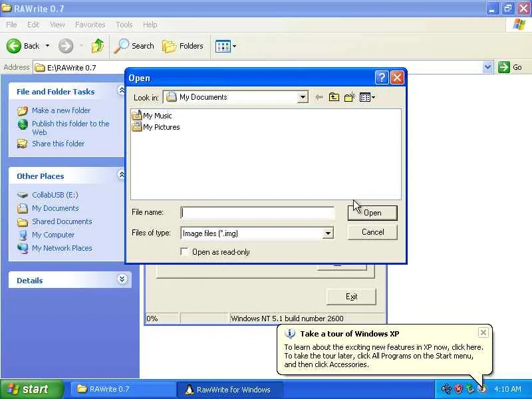This screenshot has width=532, height=399.
Task: Open Shared Documents in Other Places
Action: 62,221
